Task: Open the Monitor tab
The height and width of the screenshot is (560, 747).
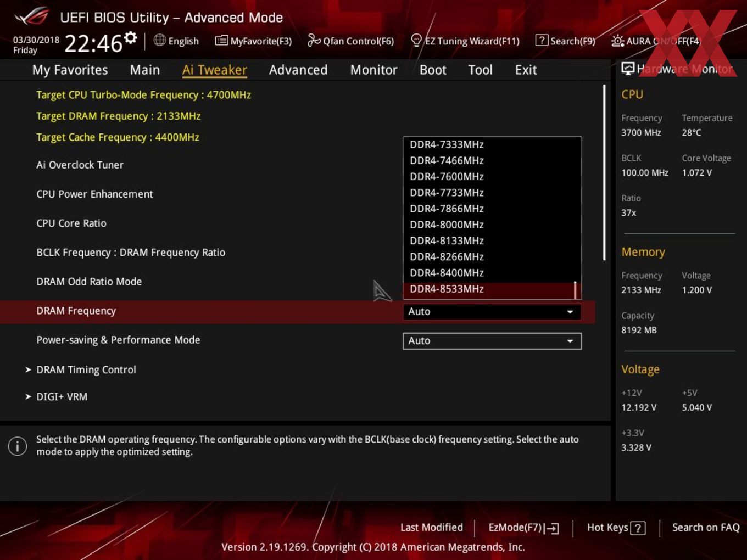Action: tap(374, 70)
